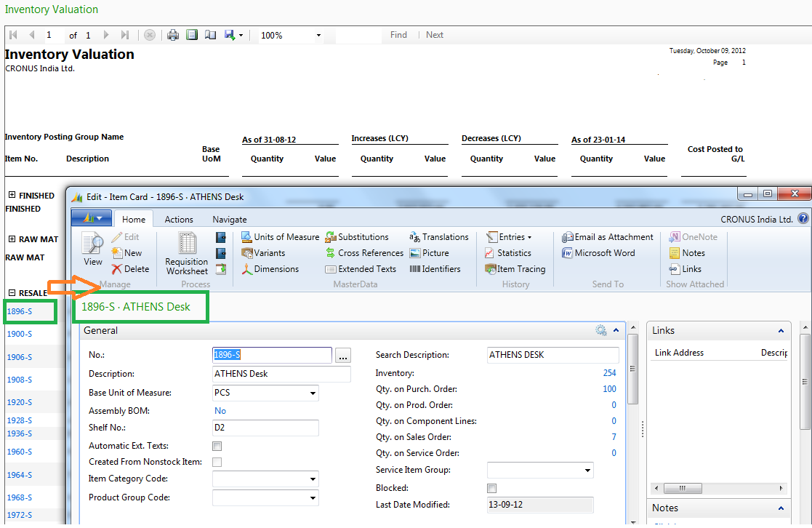Open item Picture
Screen dimensions: 812x528
click(429, 253)
